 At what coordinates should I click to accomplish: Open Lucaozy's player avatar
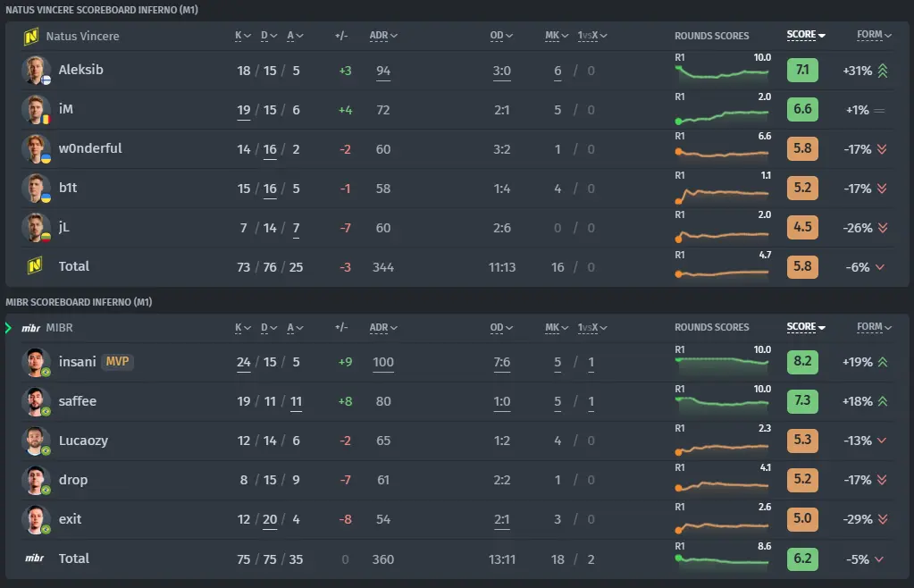(x=36, y=441)
